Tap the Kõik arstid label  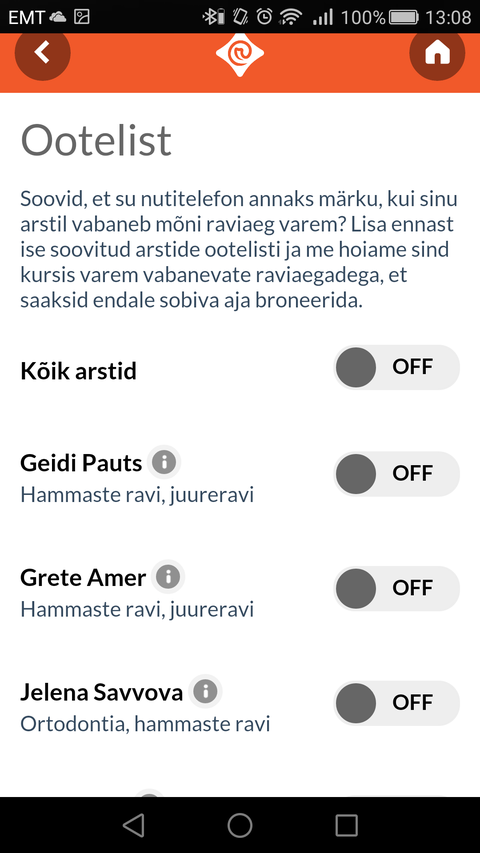coord(78,372)
